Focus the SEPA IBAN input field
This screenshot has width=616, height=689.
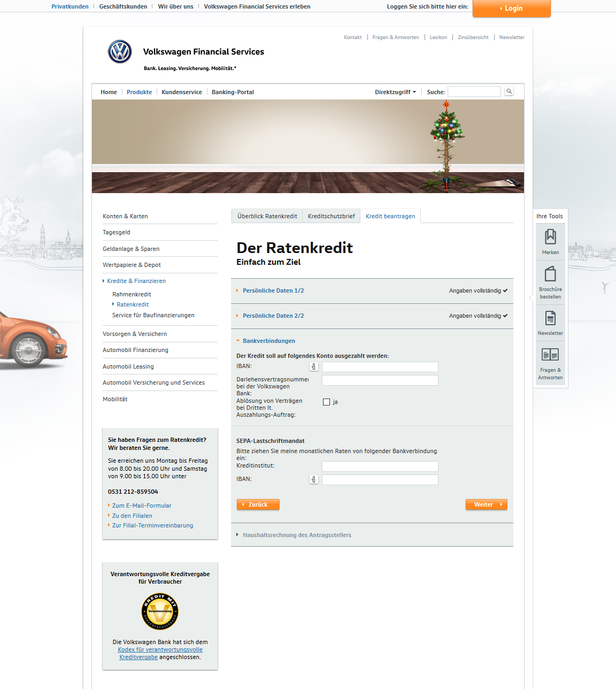click(x=380, y=480)
